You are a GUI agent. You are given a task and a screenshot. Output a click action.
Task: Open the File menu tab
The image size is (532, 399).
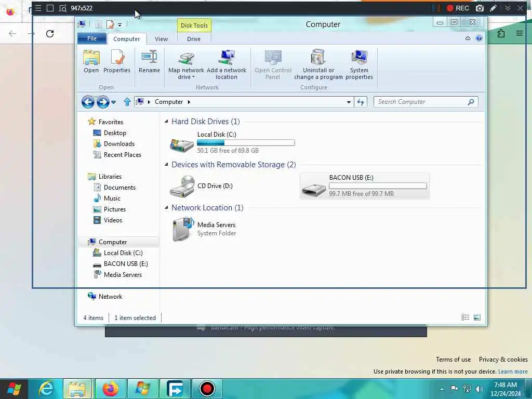pos(92,38)
